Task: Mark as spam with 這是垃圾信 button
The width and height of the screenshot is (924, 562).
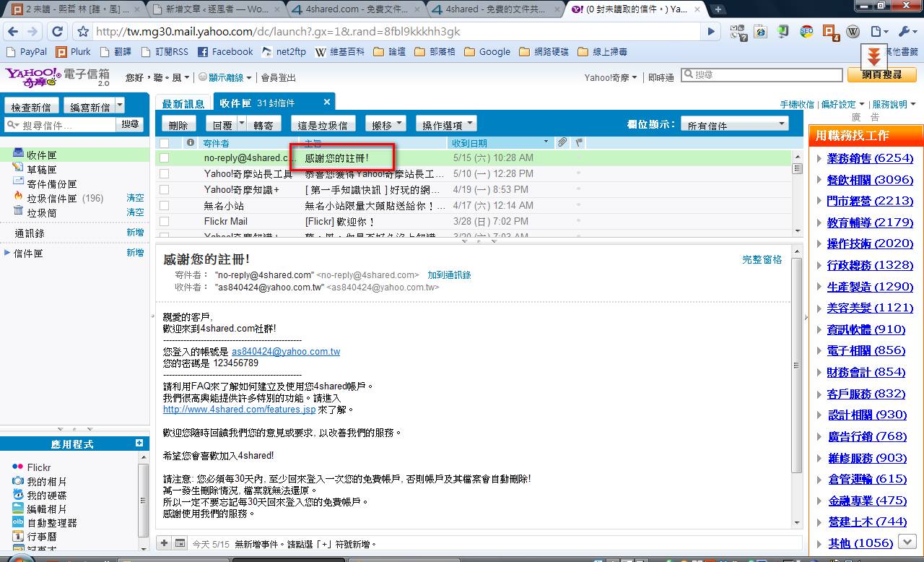Action: [x=323, y=124]
